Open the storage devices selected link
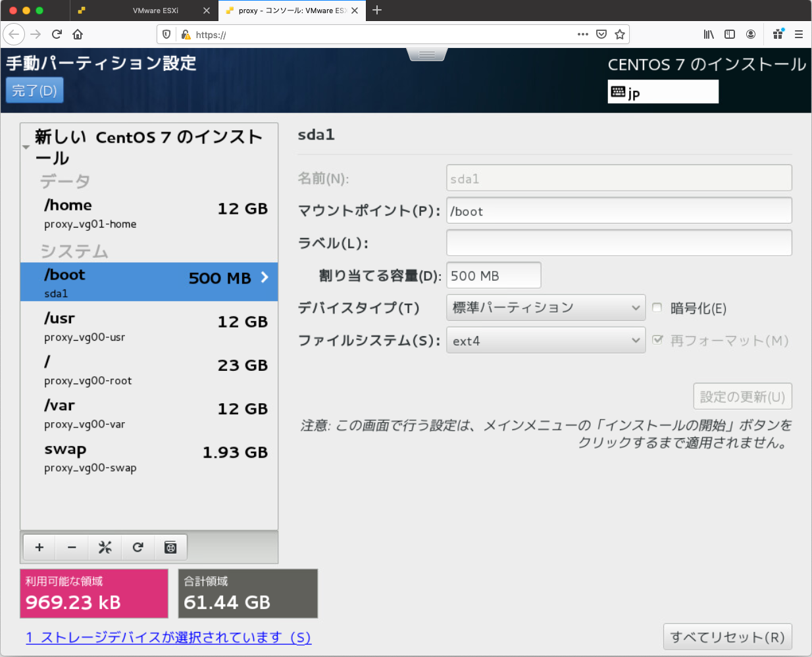812x657 pixels. pos(168,637)
